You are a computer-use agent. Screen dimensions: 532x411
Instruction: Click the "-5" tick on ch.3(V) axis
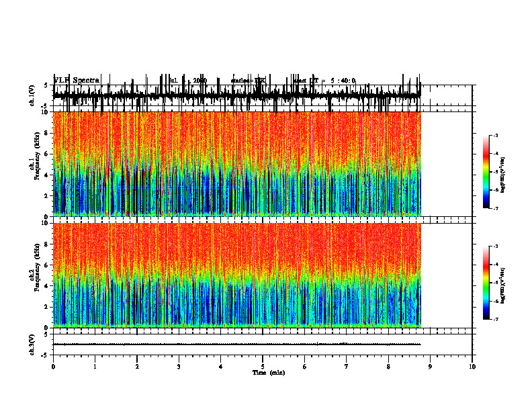(x=45, y=355)
